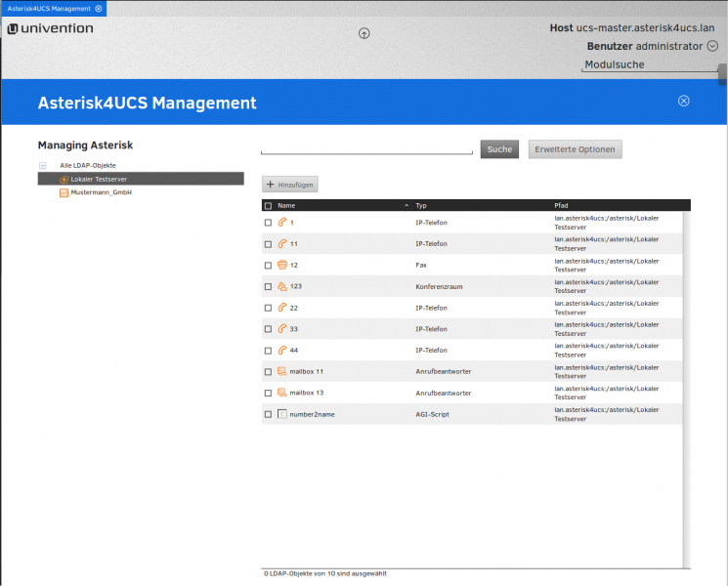Click the fax icon for entry 12
Viewport: 728px width, 586px height.
(x=282, y=265)
